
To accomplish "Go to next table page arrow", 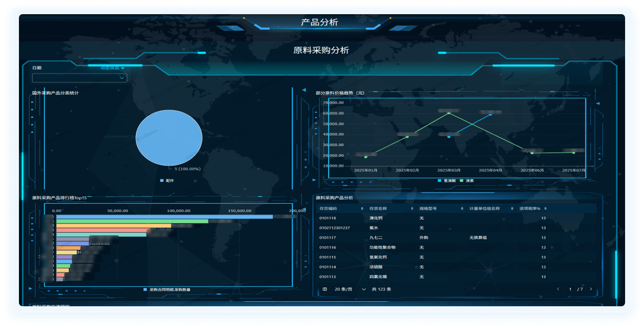I will 591,289.
